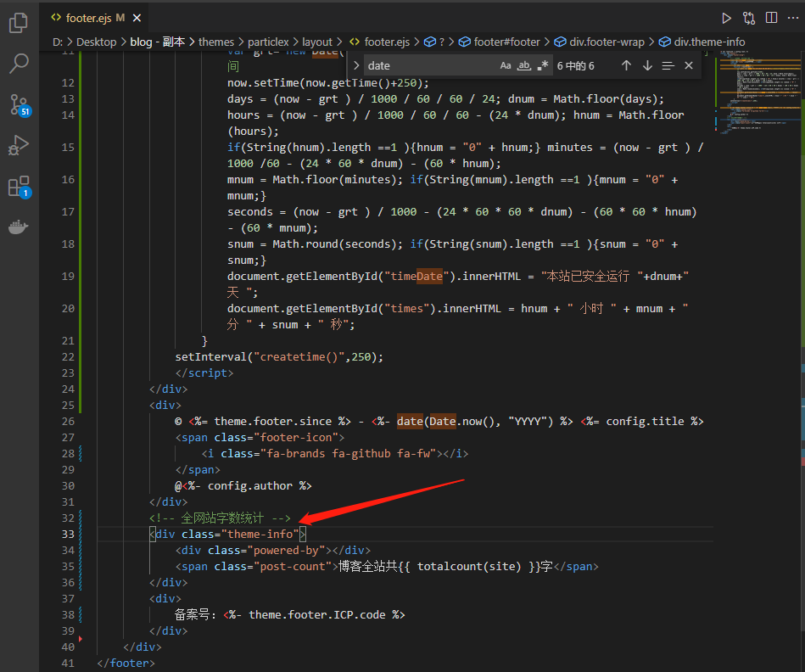Click '"times"' string on line 20
This screenshot has width=805, height=672.
coord(406,309)
